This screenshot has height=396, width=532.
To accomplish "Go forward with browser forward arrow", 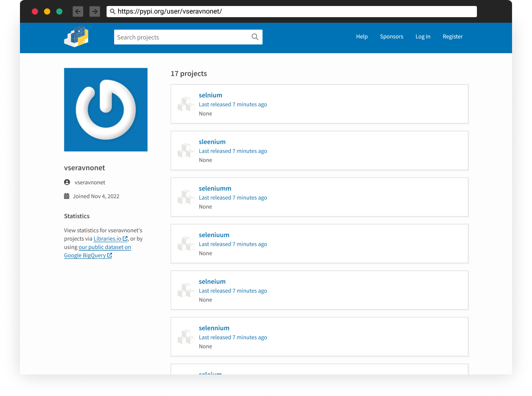I will point(95,12).
